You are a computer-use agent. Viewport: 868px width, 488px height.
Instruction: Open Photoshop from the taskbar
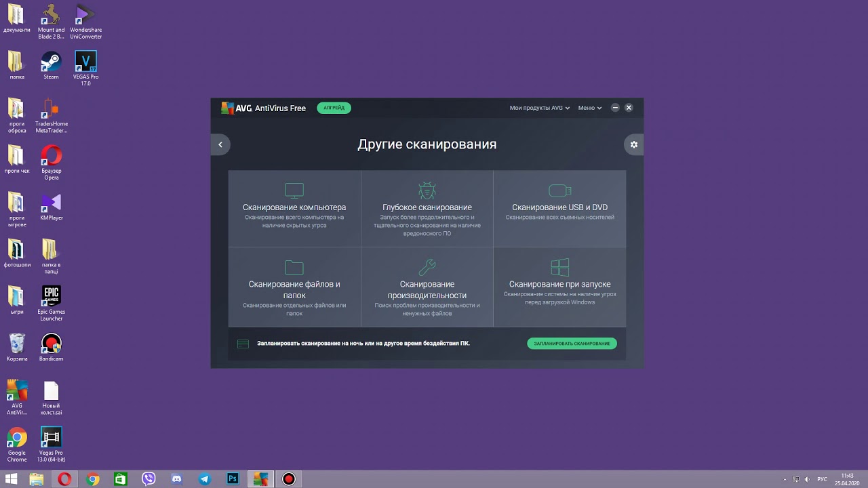click(233, 479)
